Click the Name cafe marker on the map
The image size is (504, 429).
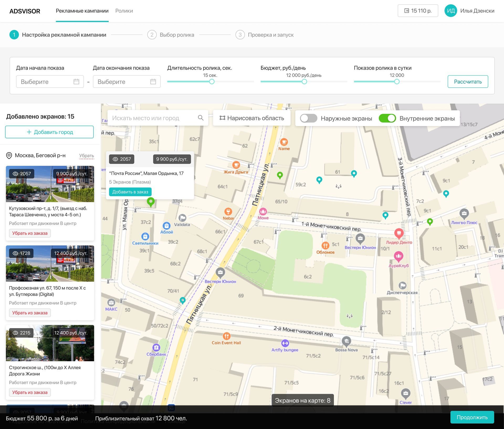point(284,142)
